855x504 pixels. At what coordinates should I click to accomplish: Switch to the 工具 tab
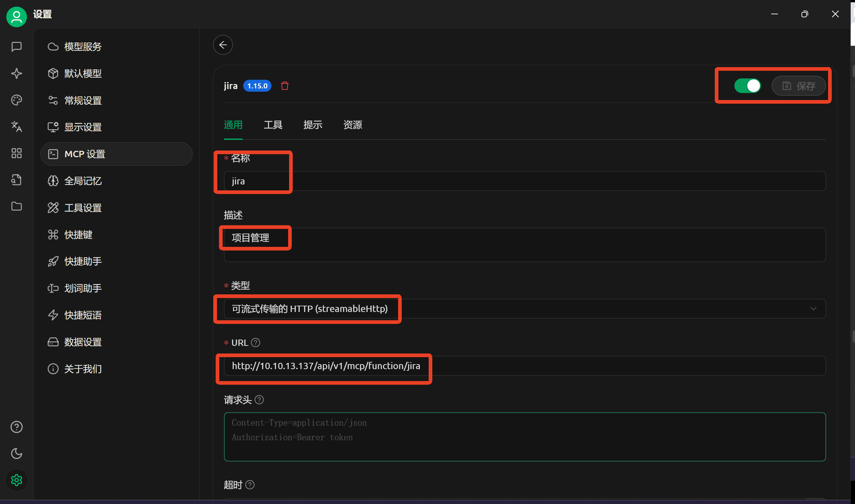273,125
